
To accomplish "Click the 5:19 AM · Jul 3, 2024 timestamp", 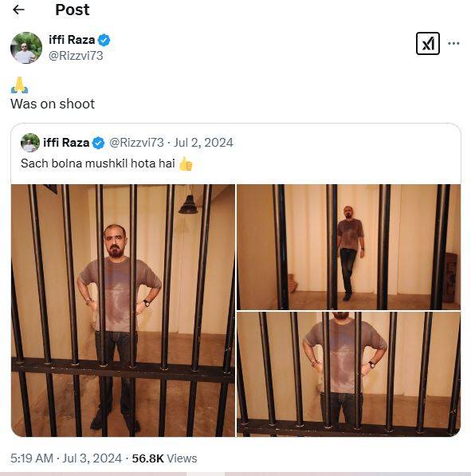I will coord(66,458).
